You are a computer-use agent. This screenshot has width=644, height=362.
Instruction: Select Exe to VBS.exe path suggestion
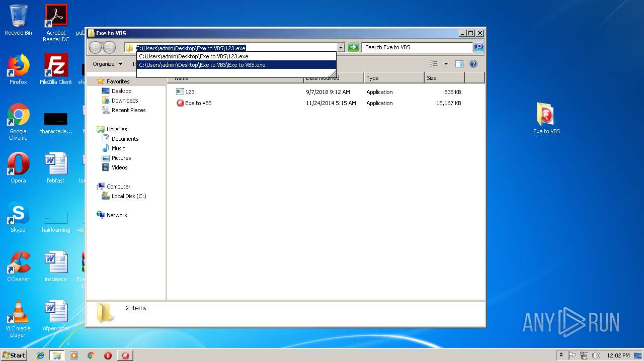click(236, 65)
